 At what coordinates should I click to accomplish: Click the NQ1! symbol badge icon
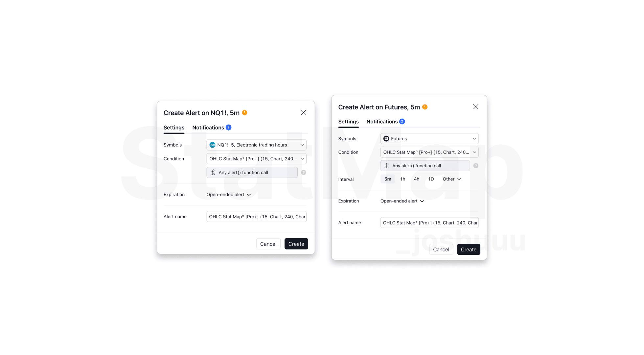213,145
